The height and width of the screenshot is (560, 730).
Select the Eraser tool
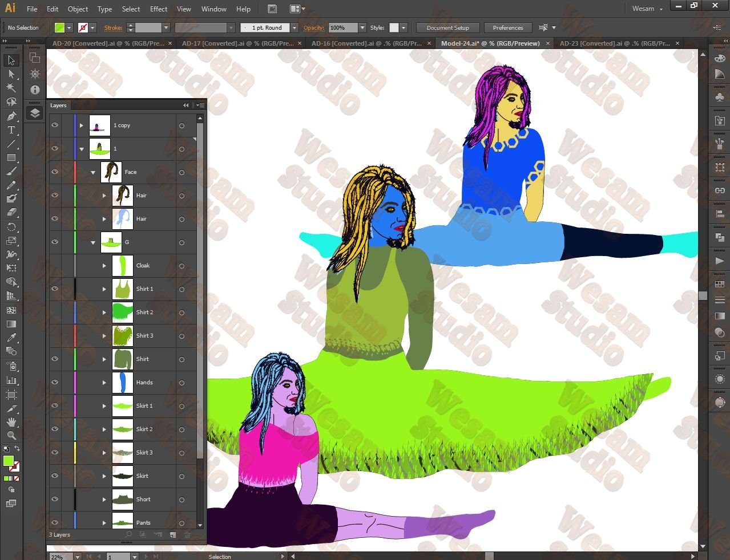click(11, 212)
